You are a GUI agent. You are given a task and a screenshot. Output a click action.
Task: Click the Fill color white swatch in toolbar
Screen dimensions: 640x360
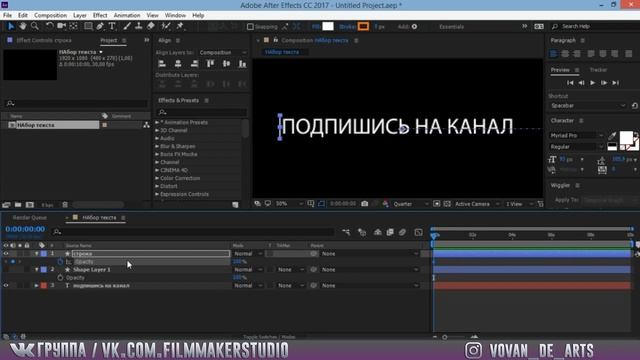pyautogui.click(x=328, y=27)
